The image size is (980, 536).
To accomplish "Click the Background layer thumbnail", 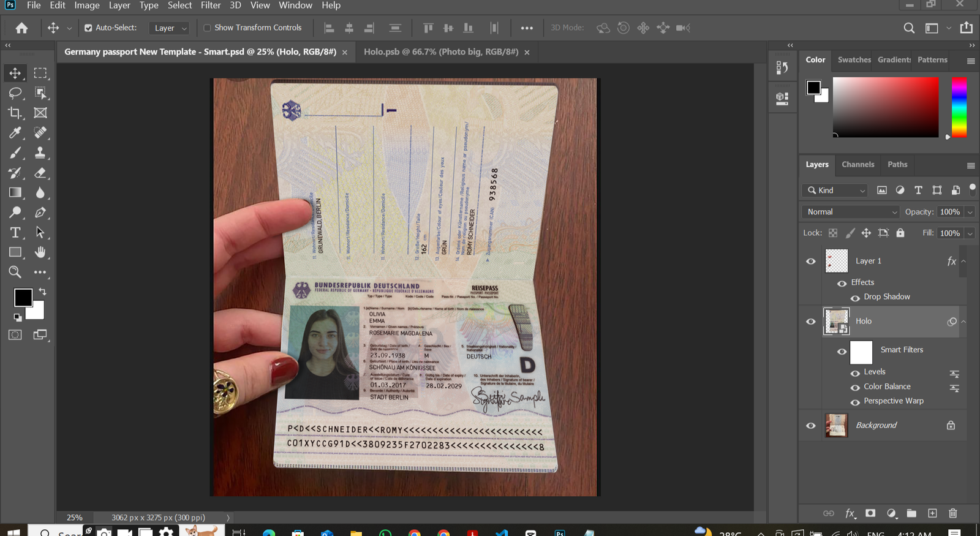I will 836,425.
